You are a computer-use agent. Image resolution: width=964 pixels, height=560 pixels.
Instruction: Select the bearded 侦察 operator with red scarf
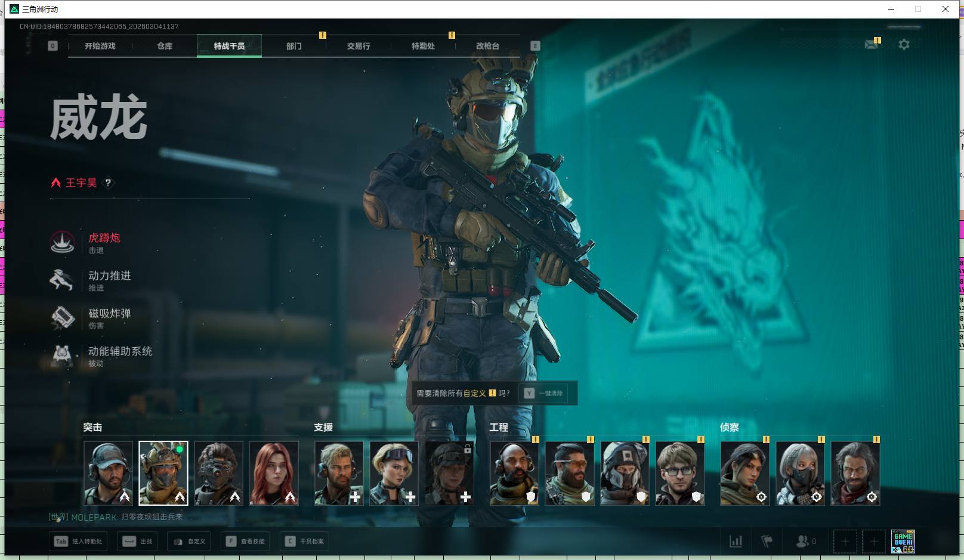coord(855,474)
